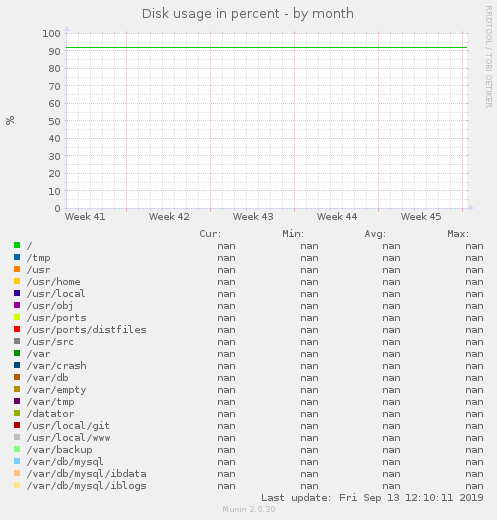
Task: Select the /usr/src legend label
Action: click(50, 342)
